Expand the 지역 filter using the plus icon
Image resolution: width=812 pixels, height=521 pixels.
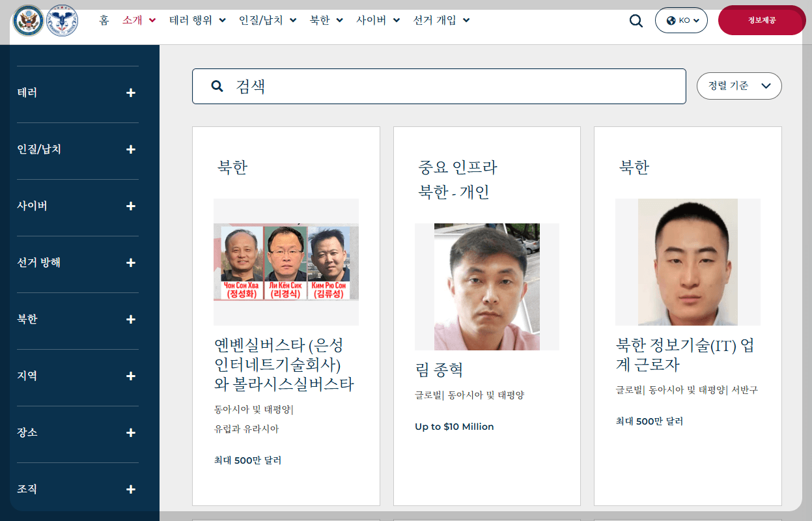pos(130,376)
